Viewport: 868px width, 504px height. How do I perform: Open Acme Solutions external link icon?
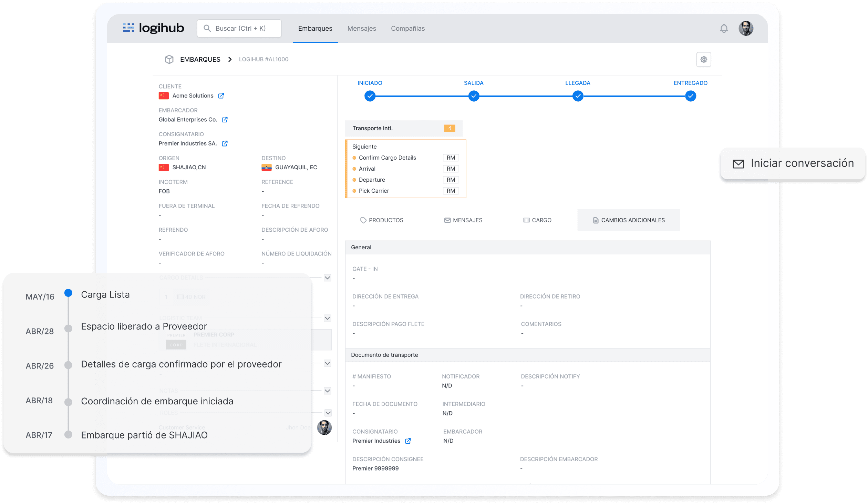[221, 96]
